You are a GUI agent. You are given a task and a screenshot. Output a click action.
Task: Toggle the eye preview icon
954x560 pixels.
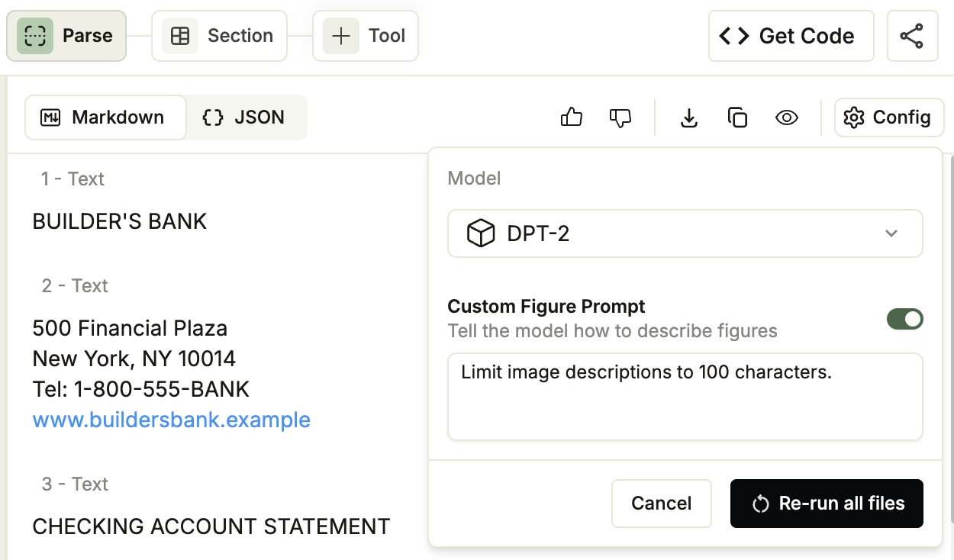(x=787, y=117)
